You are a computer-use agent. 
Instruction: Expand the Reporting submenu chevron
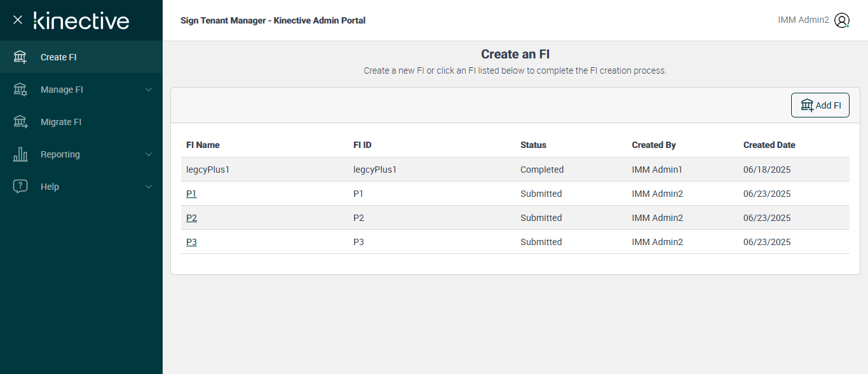click(149, 154)
